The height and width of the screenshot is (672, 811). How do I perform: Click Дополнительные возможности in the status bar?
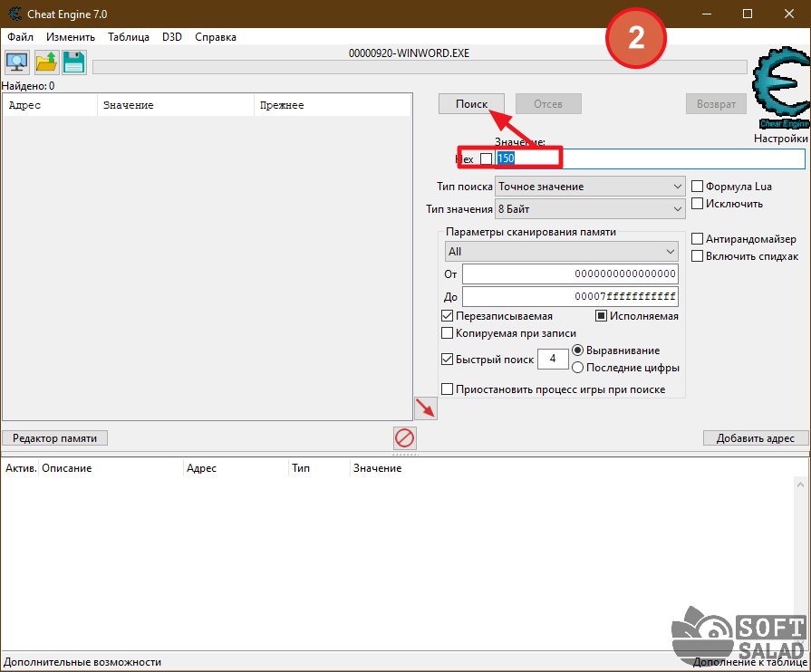pos(82,662)
